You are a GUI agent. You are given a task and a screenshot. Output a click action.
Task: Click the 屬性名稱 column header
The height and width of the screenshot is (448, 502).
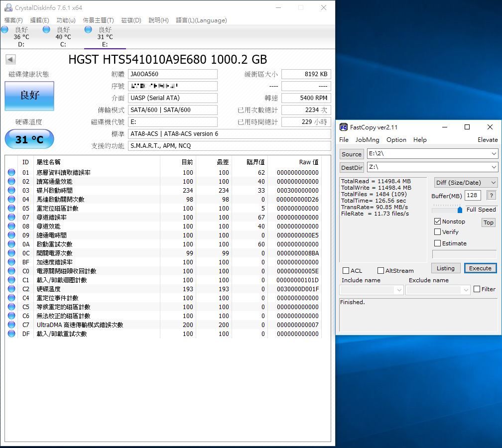click(x=49, y=162)
